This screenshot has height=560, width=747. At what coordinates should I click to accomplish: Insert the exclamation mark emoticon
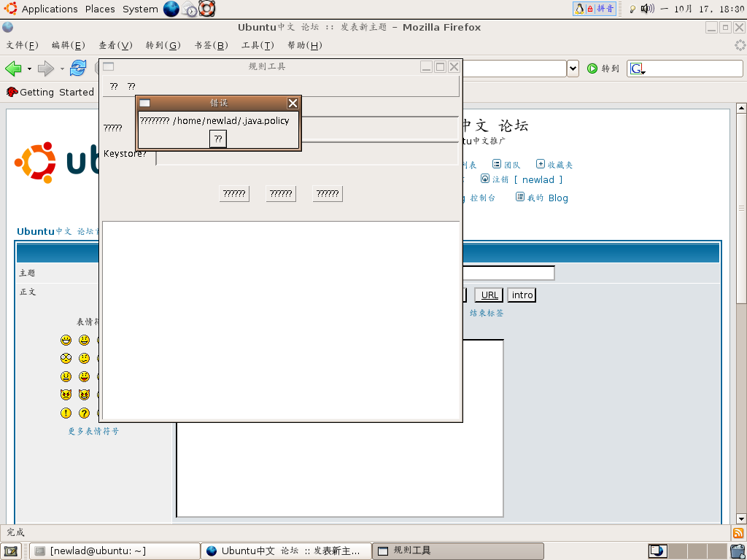pos(66,413)
